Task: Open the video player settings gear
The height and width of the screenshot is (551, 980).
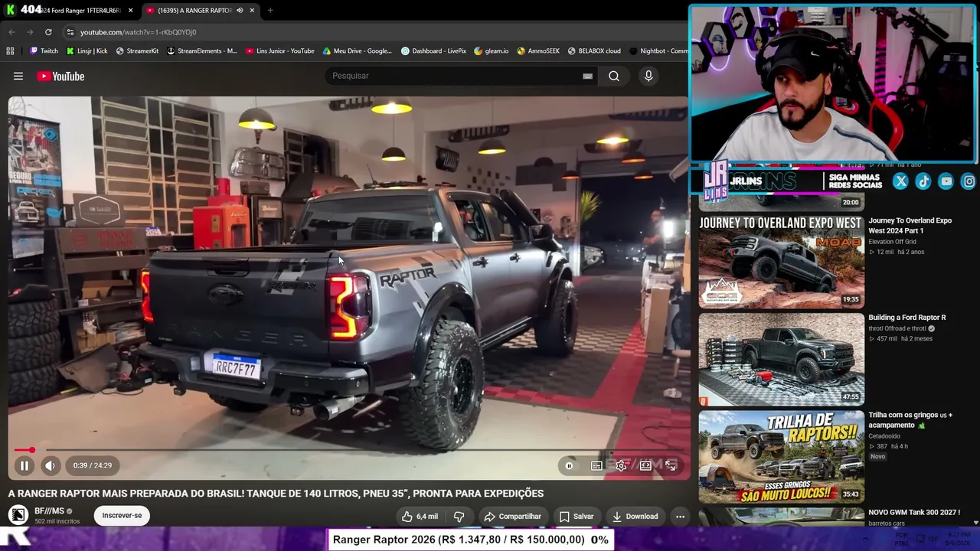Action: click(621, 465)
